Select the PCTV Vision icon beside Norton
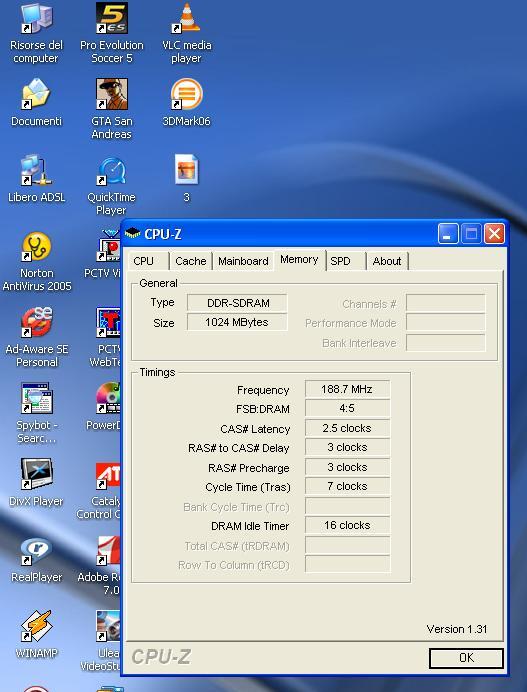 108,247
